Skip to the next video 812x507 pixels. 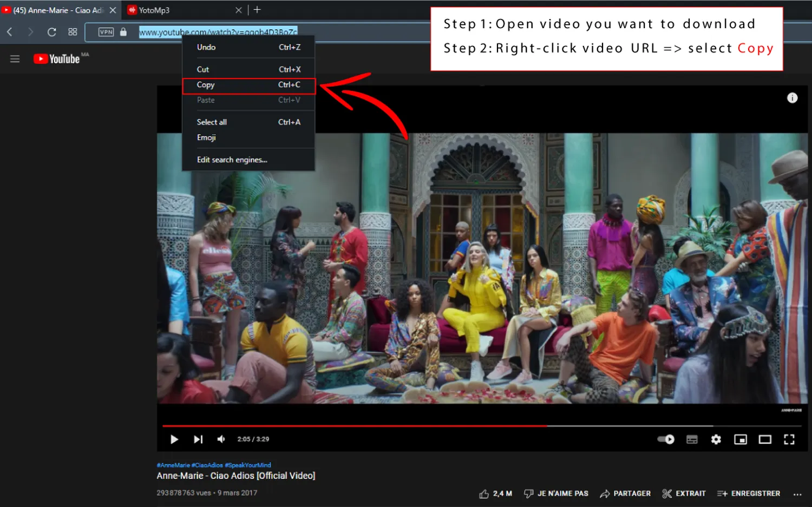tap(198, 439)
